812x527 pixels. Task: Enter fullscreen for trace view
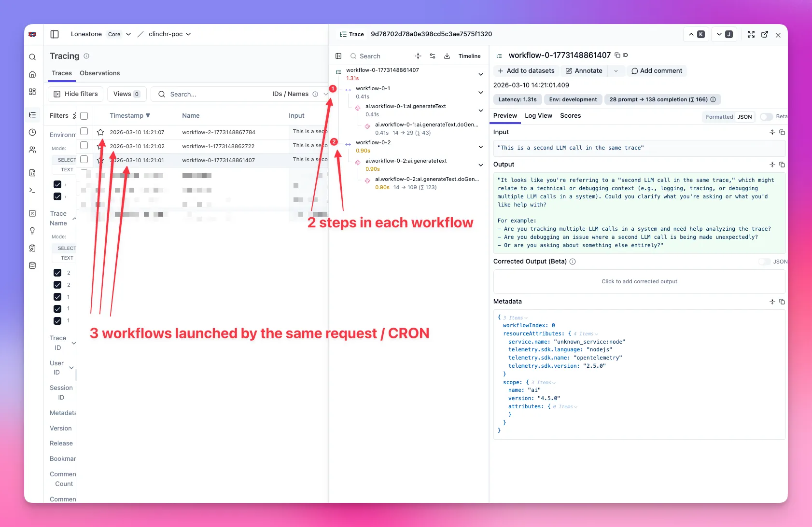[751, 34]
